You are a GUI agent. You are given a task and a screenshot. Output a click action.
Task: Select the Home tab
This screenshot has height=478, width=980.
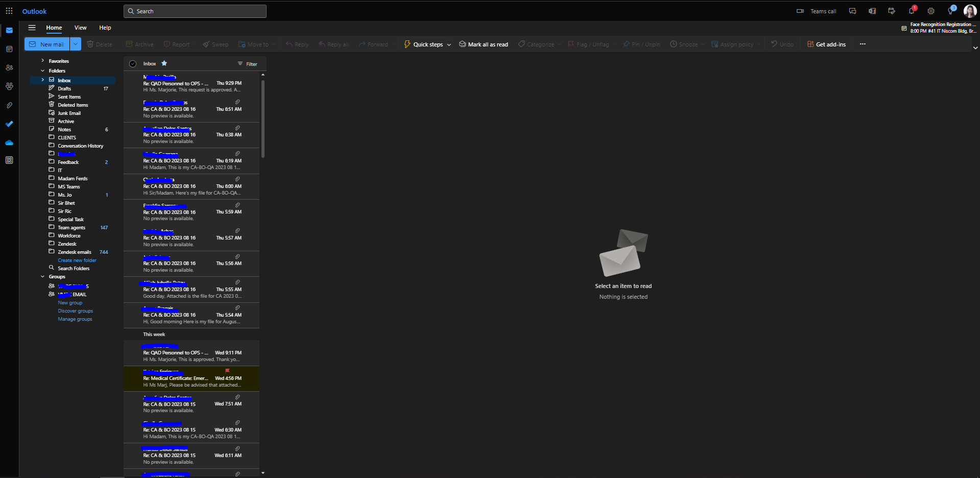54,28
